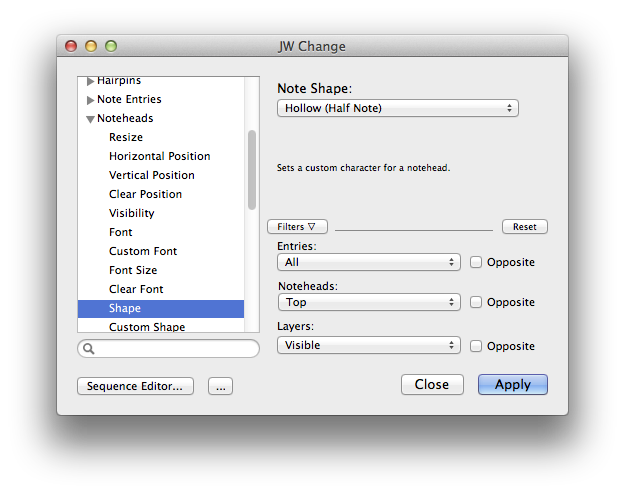
Task: Select the Resize list item
Action: (x=126, y=137)
